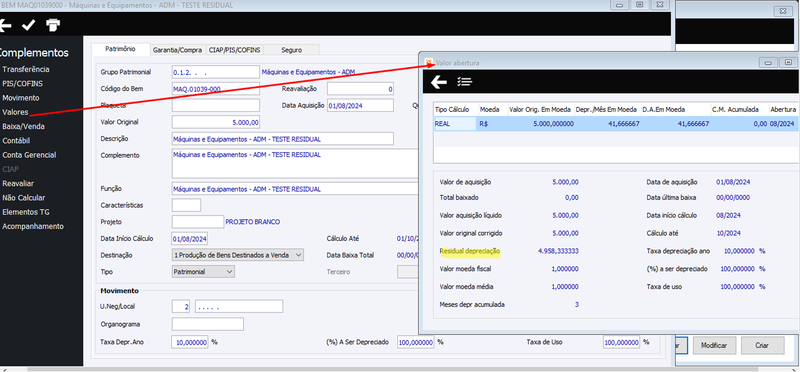The image size is (800, 372).
Task: Open the CIAP/PIS/COFINS tab
Action: 235,50
